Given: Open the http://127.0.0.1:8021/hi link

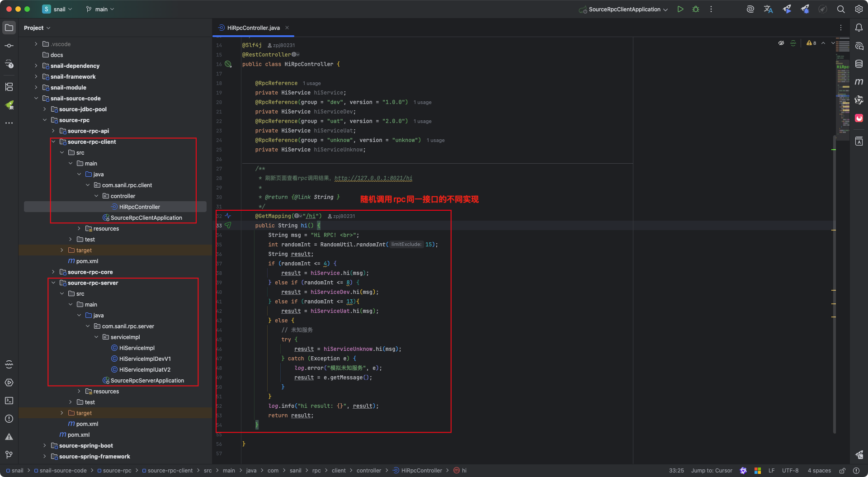Looking at the screenshot, I should 373,178.
